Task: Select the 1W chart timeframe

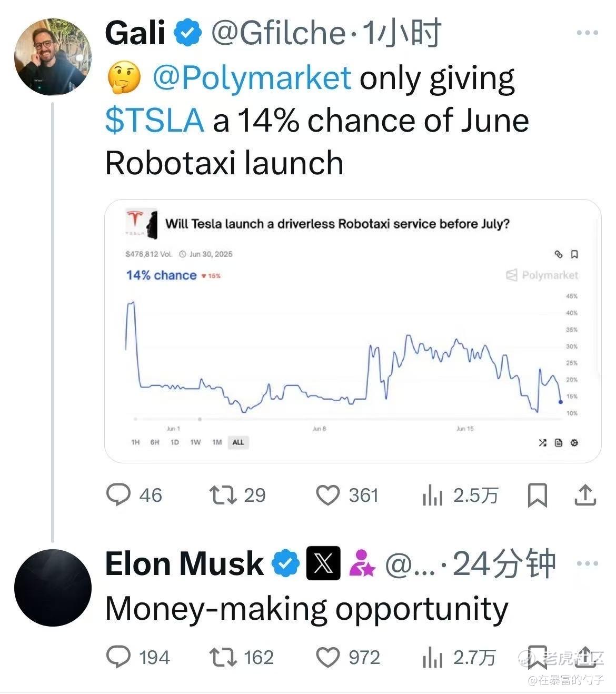Action: tap(195, 442)
